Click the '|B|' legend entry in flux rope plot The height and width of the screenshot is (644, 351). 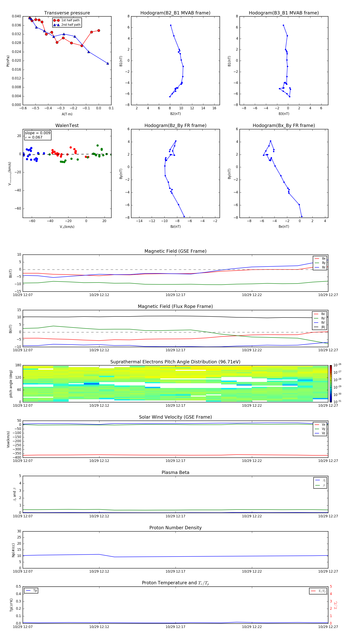(320, 327)
